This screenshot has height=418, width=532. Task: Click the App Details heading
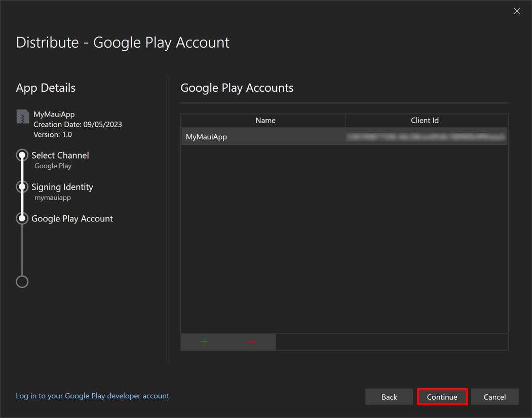[46, 88]
